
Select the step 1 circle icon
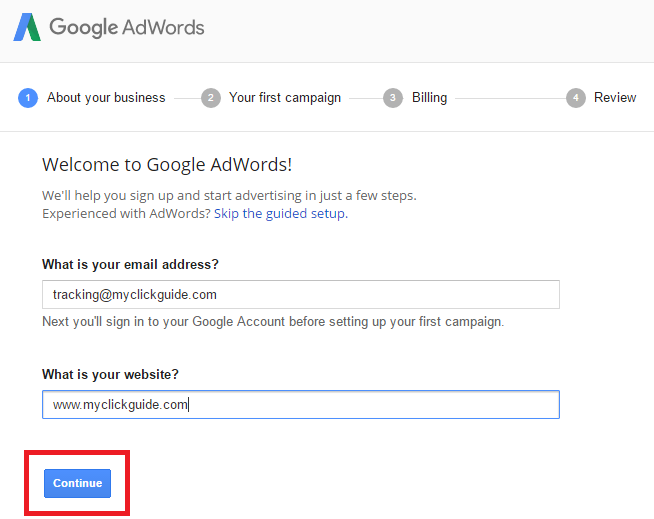28,98
